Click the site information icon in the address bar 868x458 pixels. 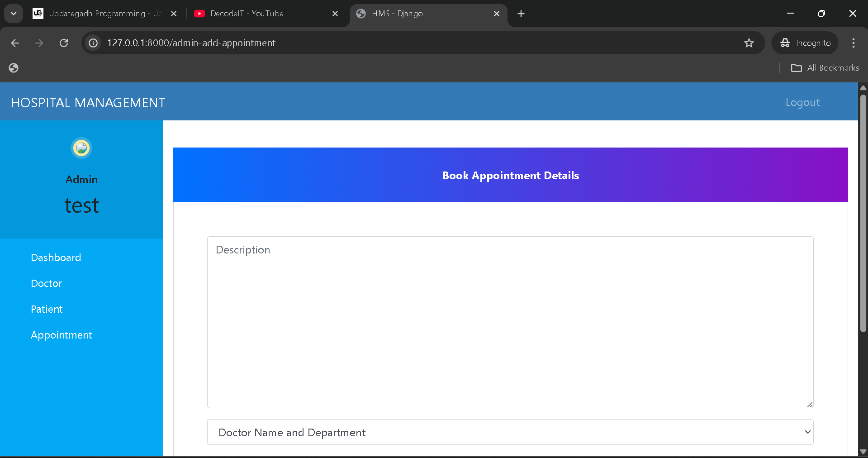pyautogui.click(x=93, y=43)
